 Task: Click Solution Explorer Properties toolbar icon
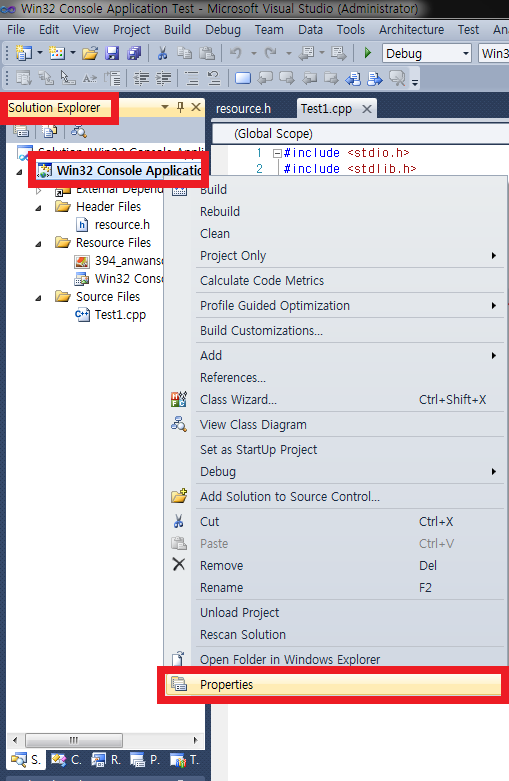tap(21, 131)
